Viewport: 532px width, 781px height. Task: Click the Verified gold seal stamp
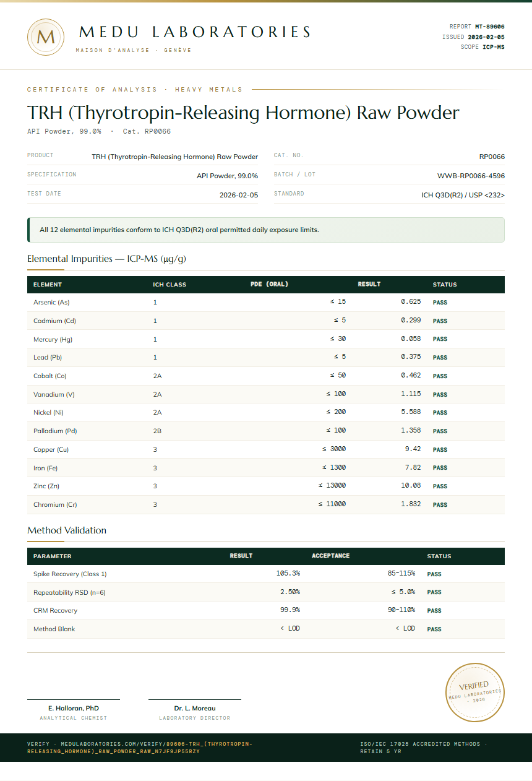[476, 692]
